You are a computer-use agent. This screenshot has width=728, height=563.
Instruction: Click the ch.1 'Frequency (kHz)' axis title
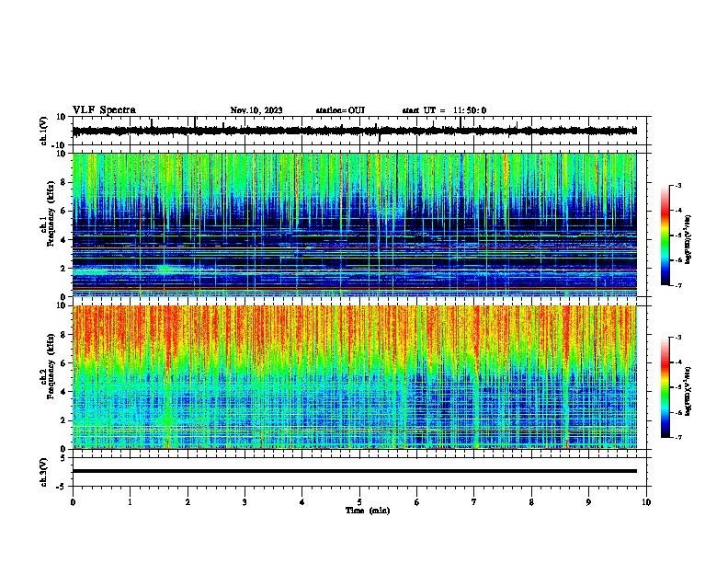coord(51,213)
